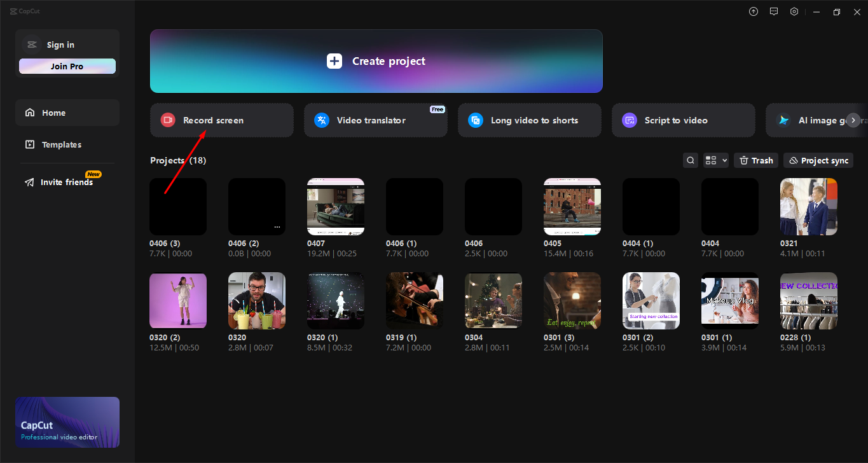This screenshot has height=463, width=868.
Task: Click the upload arrow icon in title bar
Action: [x=754, y=11]
